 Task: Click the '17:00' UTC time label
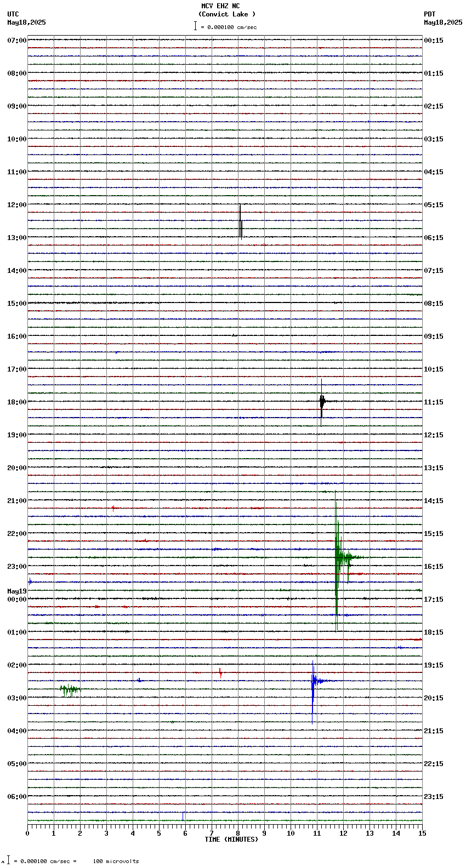[17, 369]
